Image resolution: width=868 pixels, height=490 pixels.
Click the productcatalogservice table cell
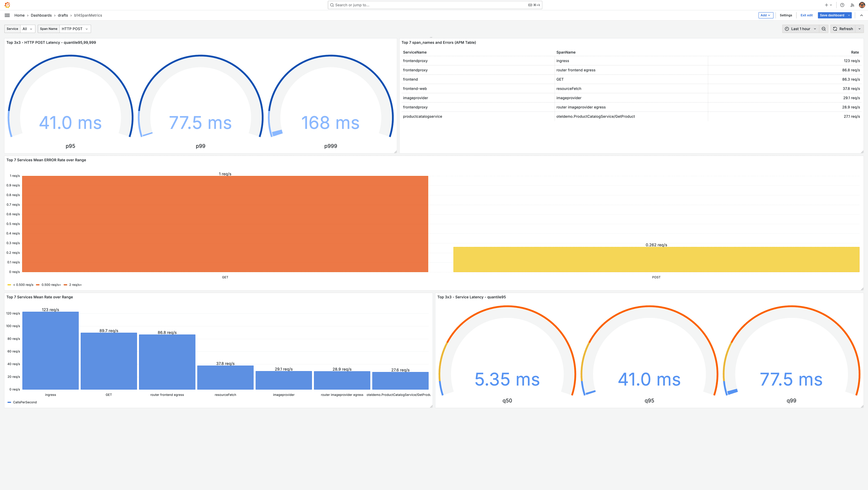click(478, 117)
